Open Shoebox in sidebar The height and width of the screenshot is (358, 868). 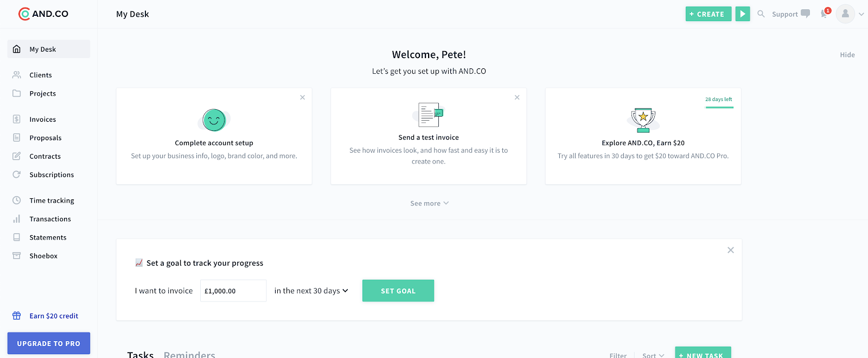pos(43,256)
